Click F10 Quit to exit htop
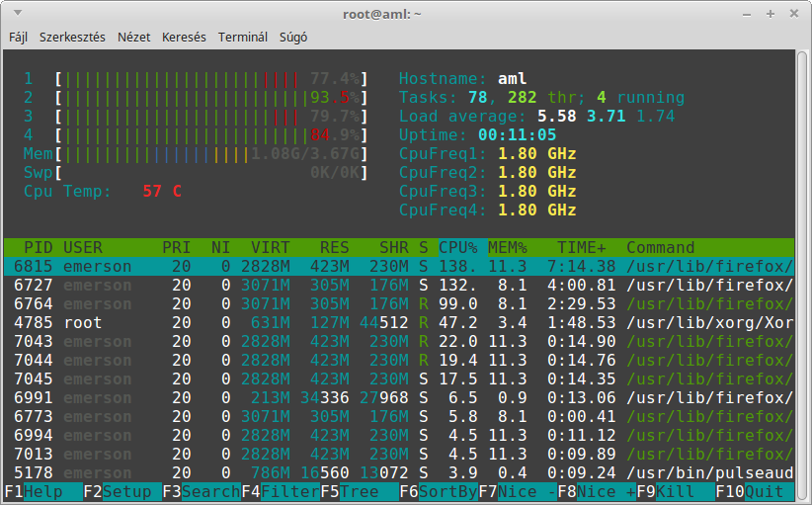 click(755, 491)
